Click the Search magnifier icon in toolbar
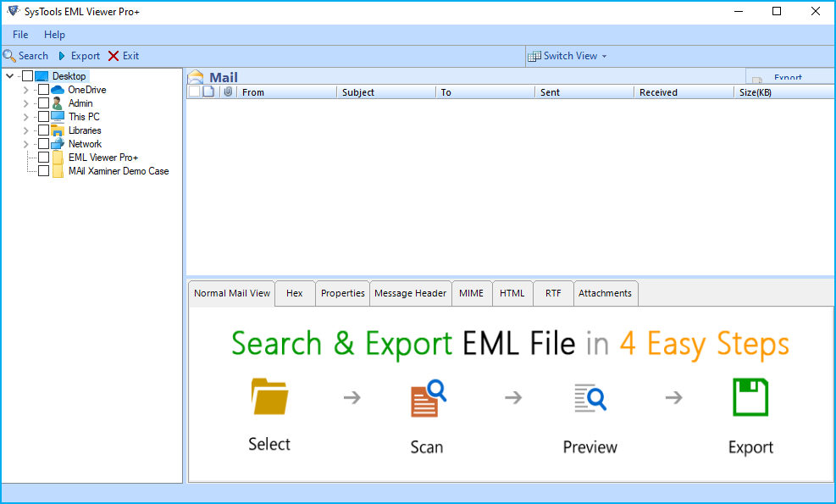 point(9,56)
